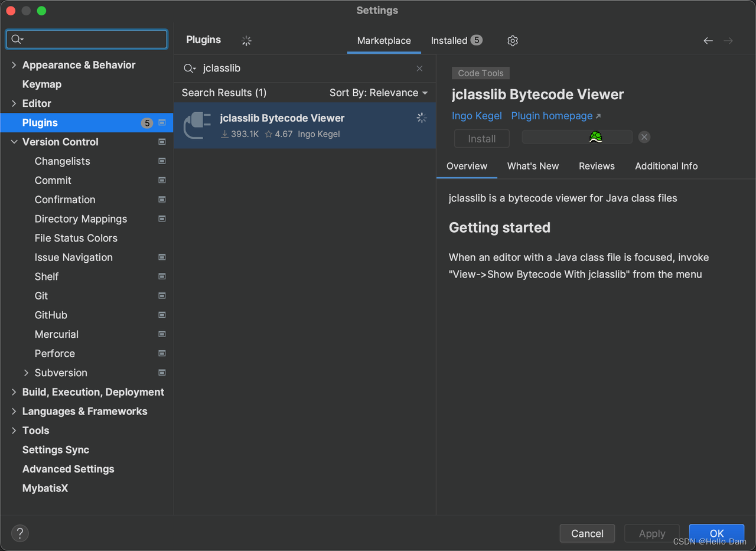Expand Appearance & Behavior section
The height and width of the screenshot is (551, 756).
pos(14,65)
